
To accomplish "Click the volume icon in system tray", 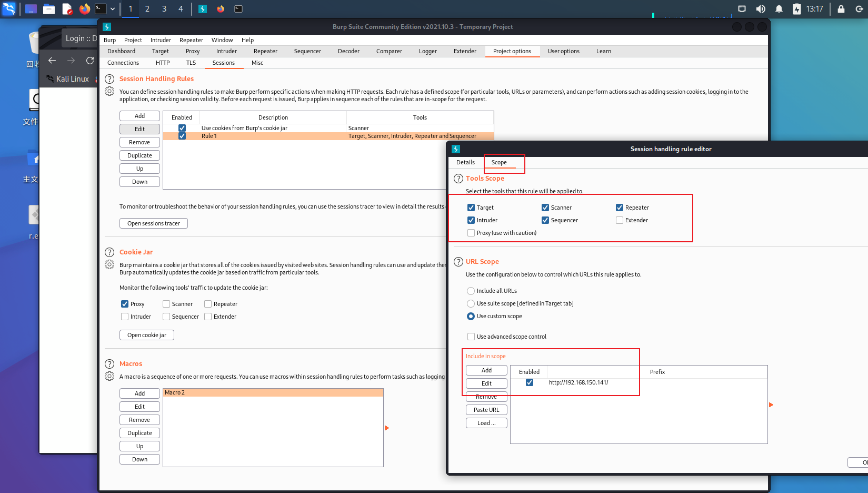I will click(761, 9).
